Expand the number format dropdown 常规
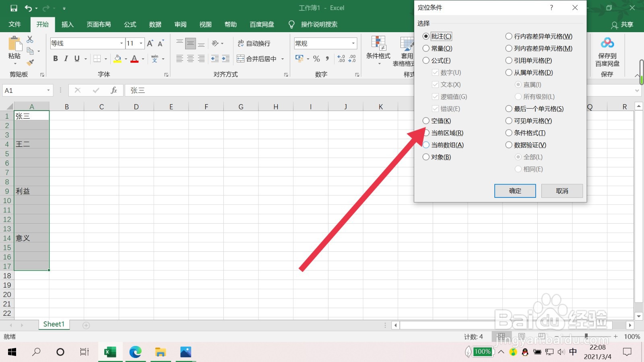 (353, 43)
